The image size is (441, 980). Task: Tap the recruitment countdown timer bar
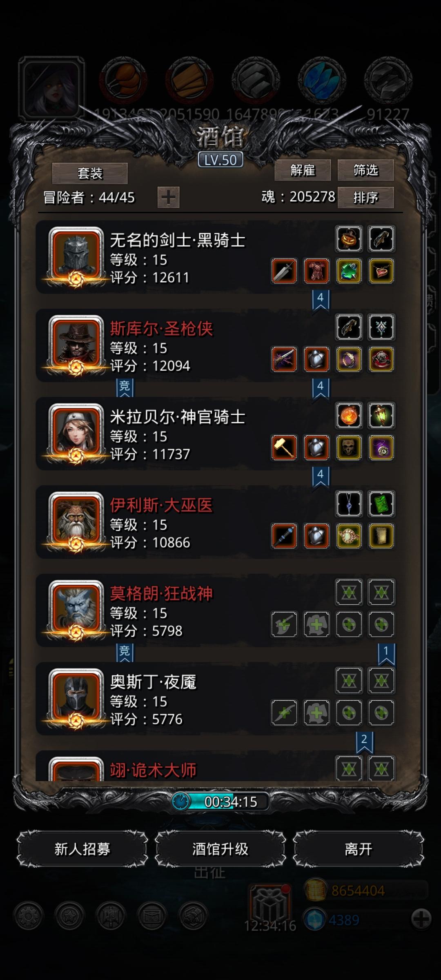click(220, 802)
